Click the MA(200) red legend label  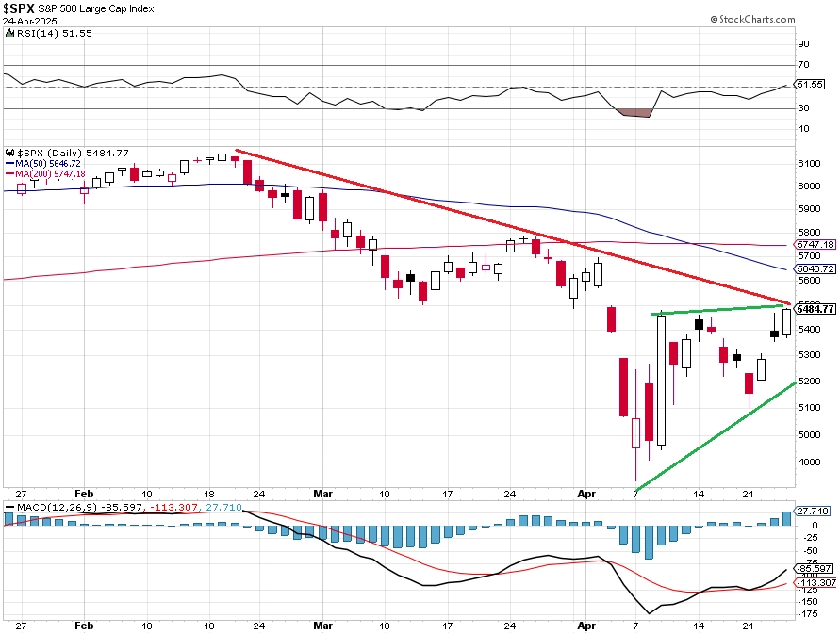pyautogui.click(x=50, y=174)
